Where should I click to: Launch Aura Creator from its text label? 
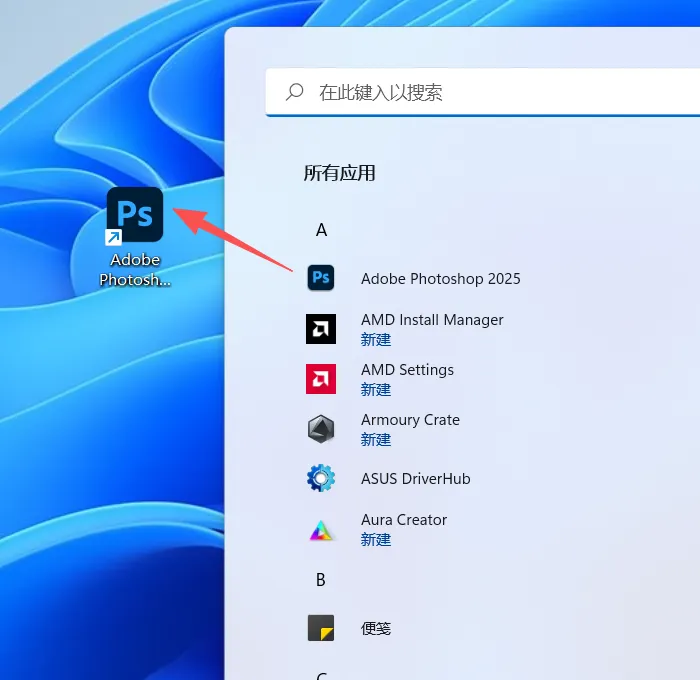click(x=404, y=520)
